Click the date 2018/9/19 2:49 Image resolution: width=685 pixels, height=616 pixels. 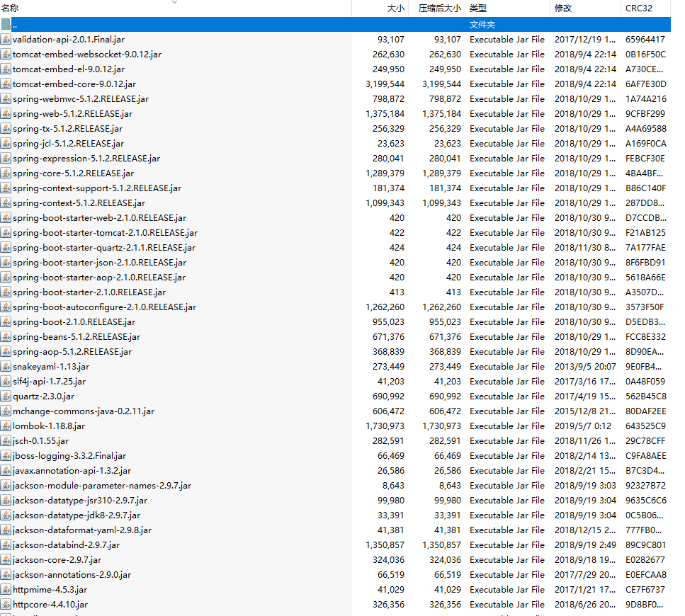pos(585,544)
